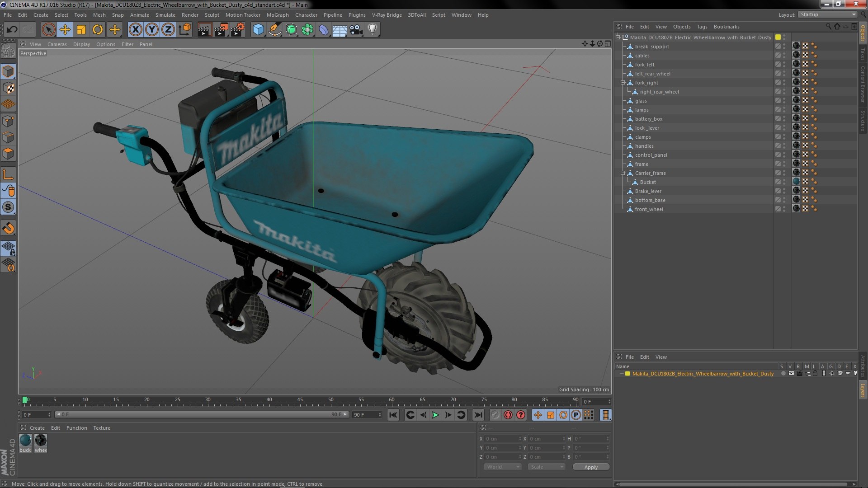Viewport: 868px width, 488px height.
Task: Collapse fork_right tree node
Action: [x=623, y=83]
